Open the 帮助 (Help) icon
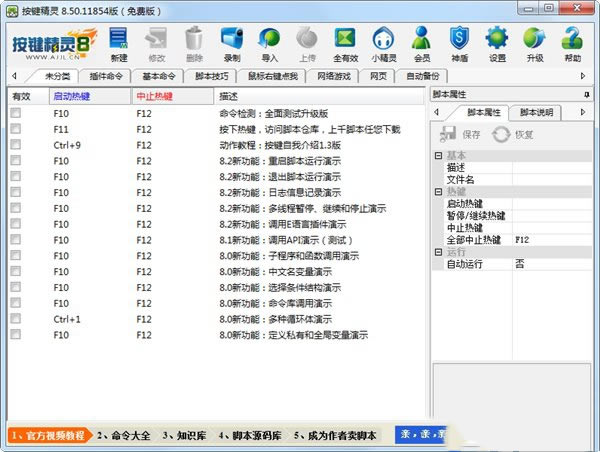Image resolution: width=600 pixels, height=452 pixels. (x=572, y=44)
